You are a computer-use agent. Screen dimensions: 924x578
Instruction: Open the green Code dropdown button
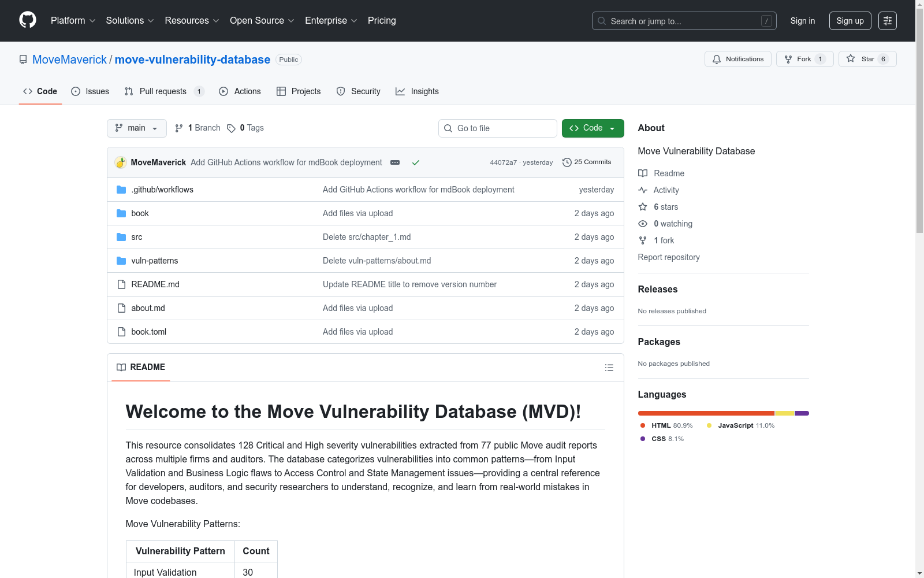593,128
